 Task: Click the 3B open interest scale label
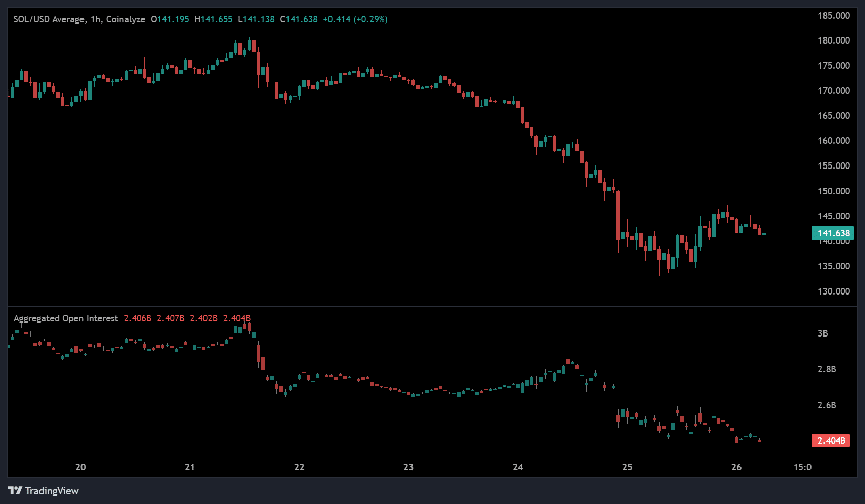[823, 333]
